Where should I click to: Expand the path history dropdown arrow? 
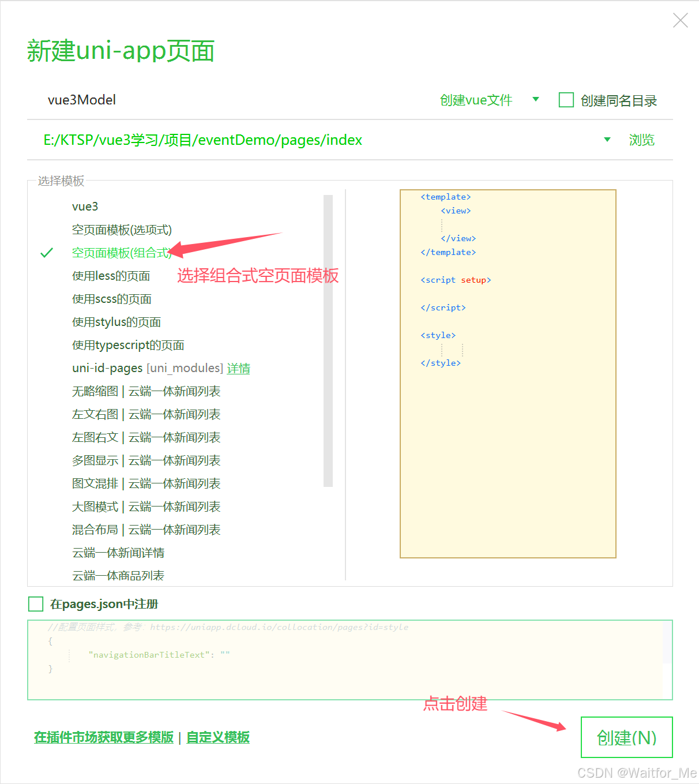coord(607,140)
